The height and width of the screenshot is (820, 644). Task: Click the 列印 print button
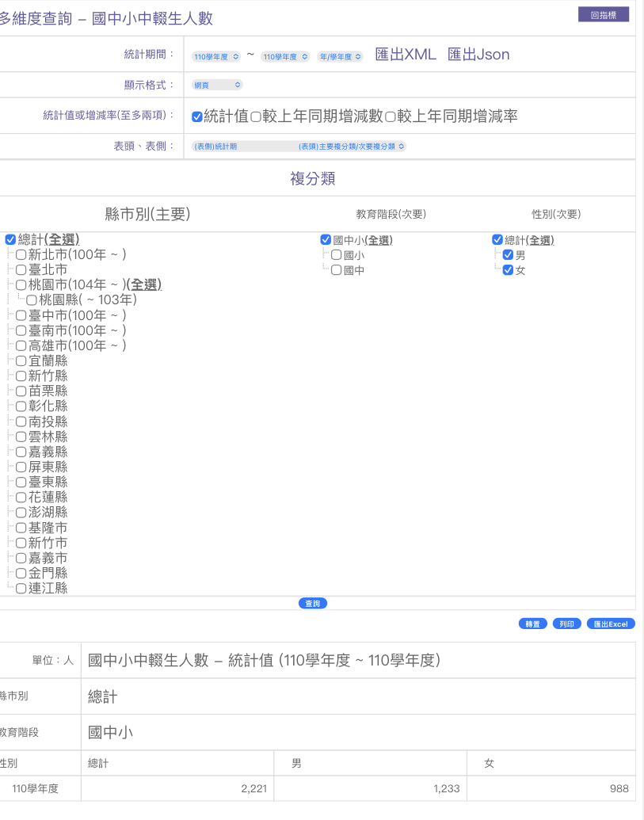pyautogui.click(x=566, y=624)
